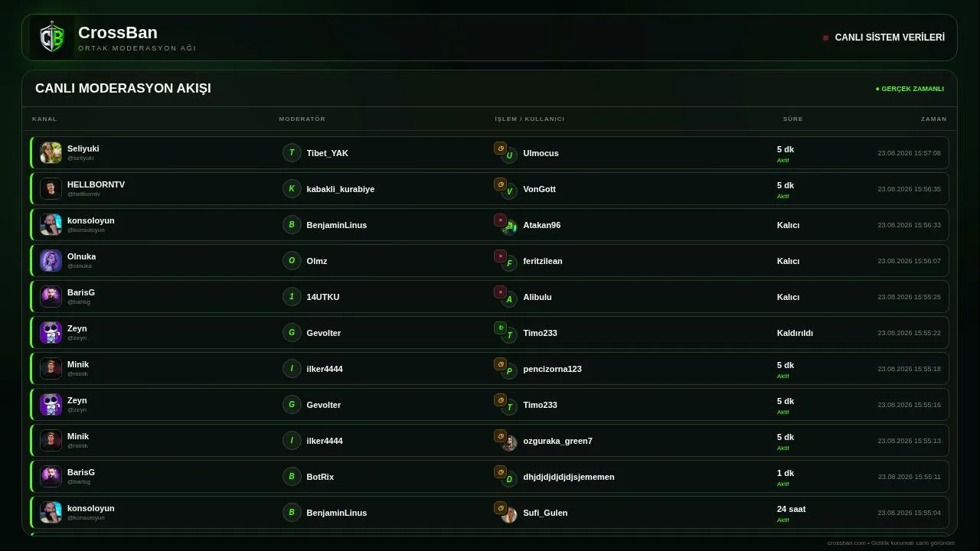Click the MODERATÖR column header
This screenshot has height=551, width=980.
(x=302, y=119)
